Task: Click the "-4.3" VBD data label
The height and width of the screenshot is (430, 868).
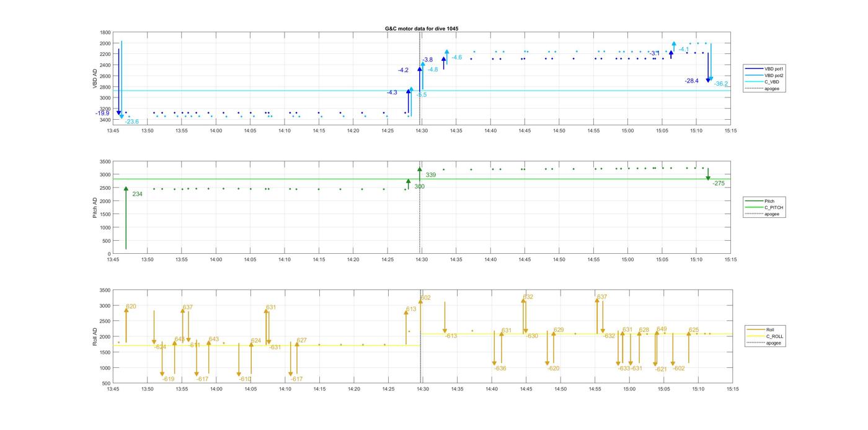Action: click(392, 92)
